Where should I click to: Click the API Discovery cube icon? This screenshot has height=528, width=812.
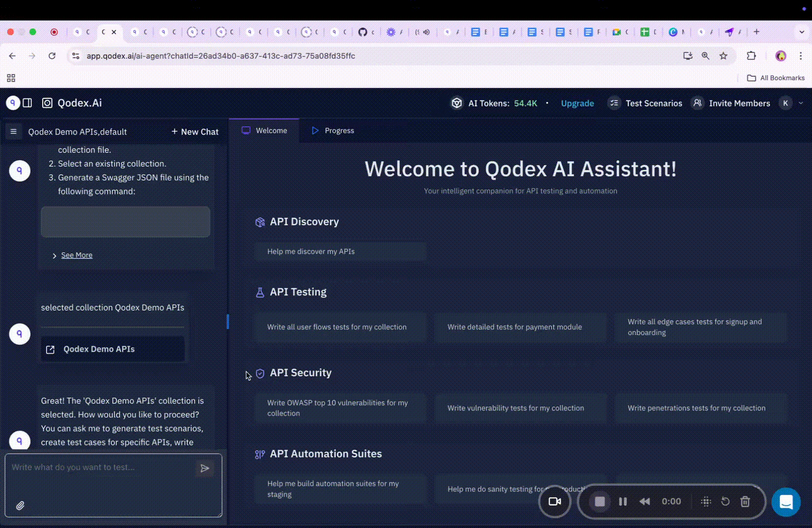(x=260, y=222)
